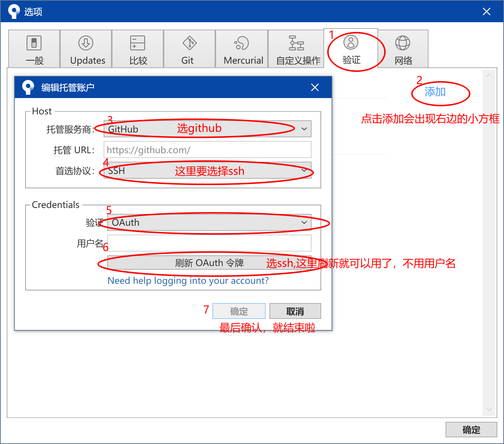The image size is (504, 444).
Task: Click the 用户名 username input field
Action: point(209,243)
